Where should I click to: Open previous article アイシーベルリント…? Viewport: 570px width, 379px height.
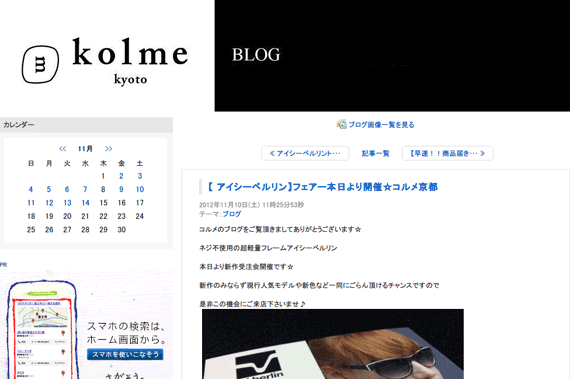pos(305,153)
